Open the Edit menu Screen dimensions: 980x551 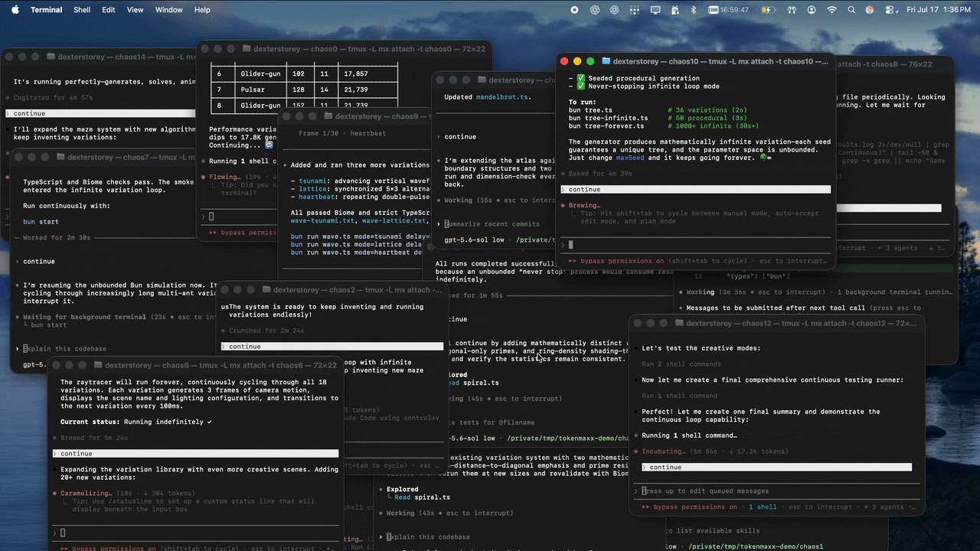[x=109, y=10]
